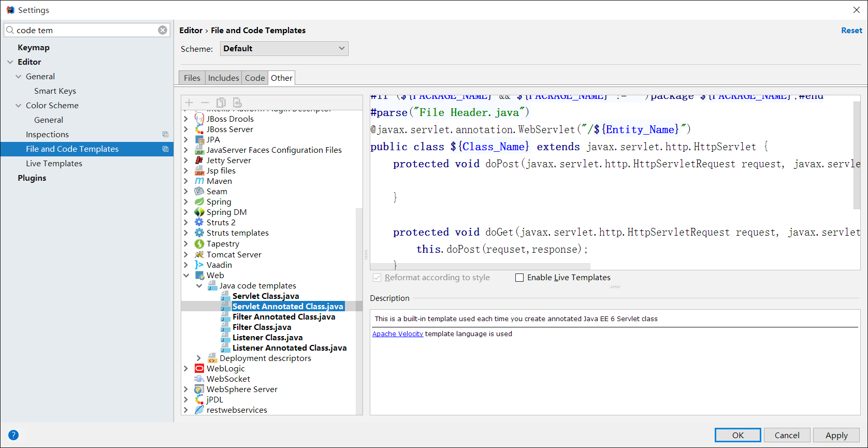This screenshot has width=868, height=448.
Task: Select Listener Class.java template
Action: (x=267, y=337)
